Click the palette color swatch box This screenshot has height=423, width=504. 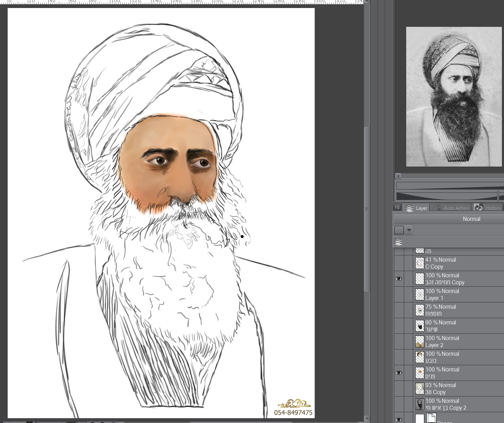pyautogui.click(x=399, y=230)
